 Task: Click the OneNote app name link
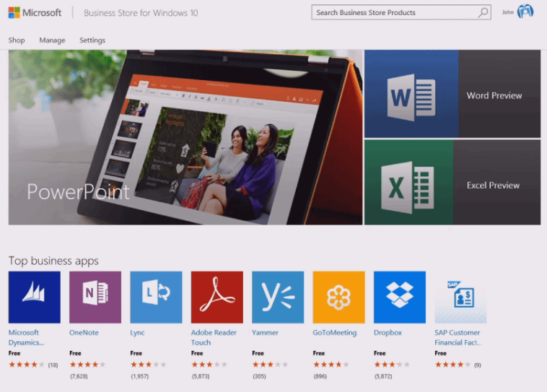coord(84,333)
